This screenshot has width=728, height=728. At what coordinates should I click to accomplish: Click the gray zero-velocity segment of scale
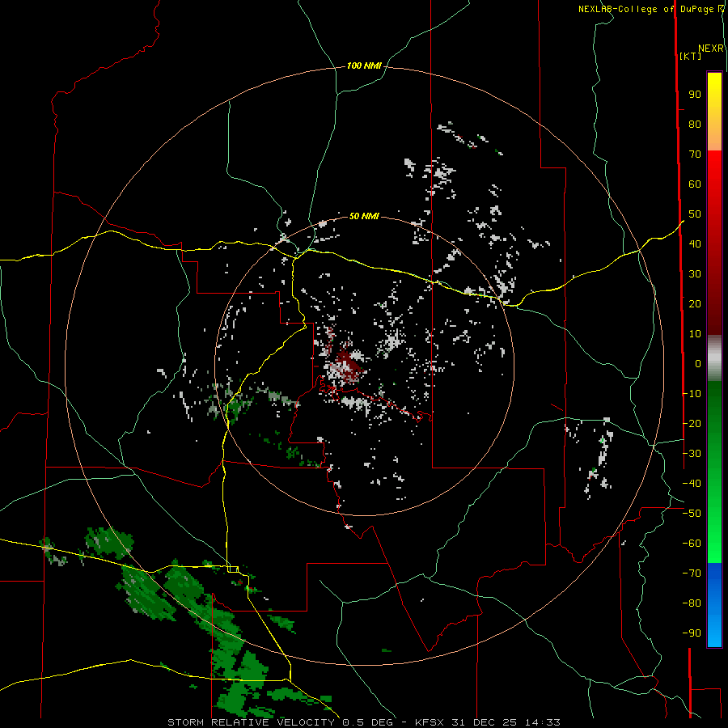[x=714, y=358]
